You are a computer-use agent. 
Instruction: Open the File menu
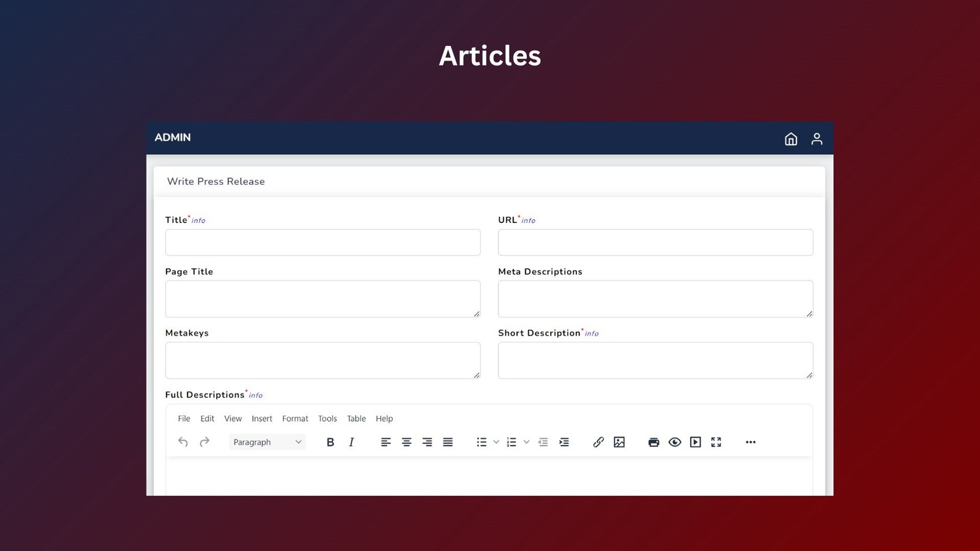point(184,419)
